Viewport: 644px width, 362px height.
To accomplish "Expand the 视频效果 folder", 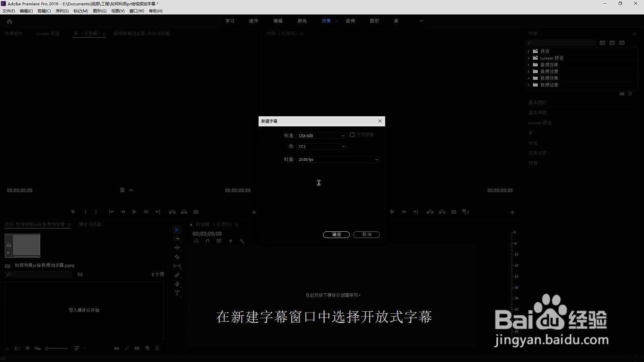I will coord(528,78).
